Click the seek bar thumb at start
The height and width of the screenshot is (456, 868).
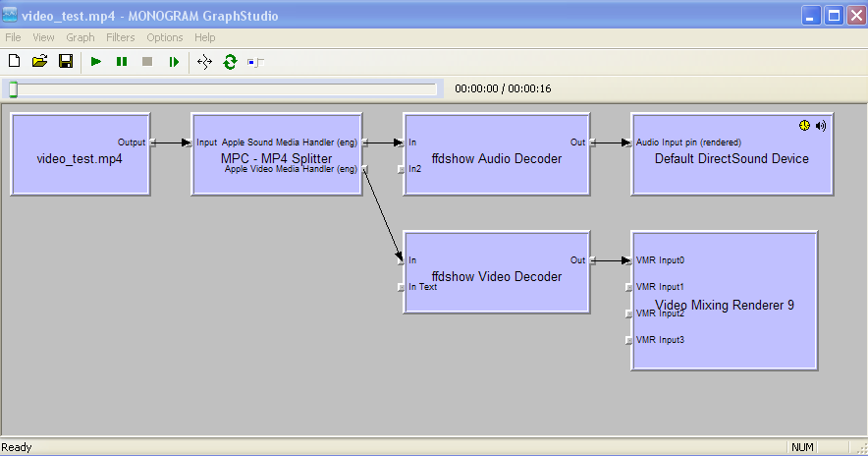[x=14, y=89]
